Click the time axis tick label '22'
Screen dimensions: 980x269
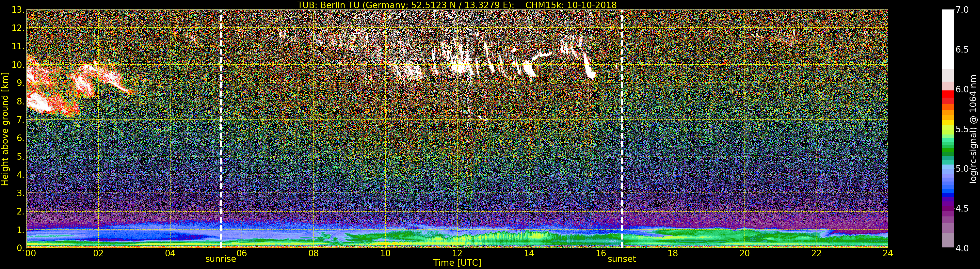pos(816,253)
